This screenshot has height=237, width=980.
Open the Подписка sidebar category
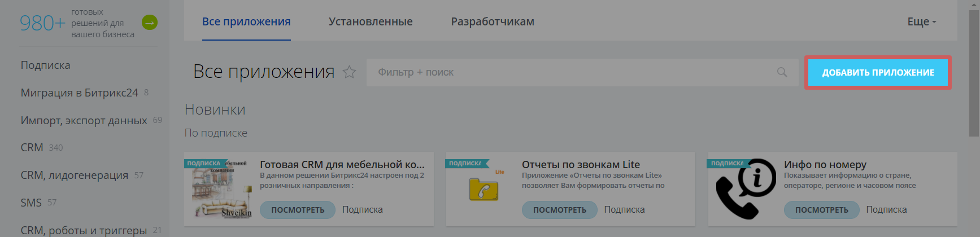click(46, 65)
